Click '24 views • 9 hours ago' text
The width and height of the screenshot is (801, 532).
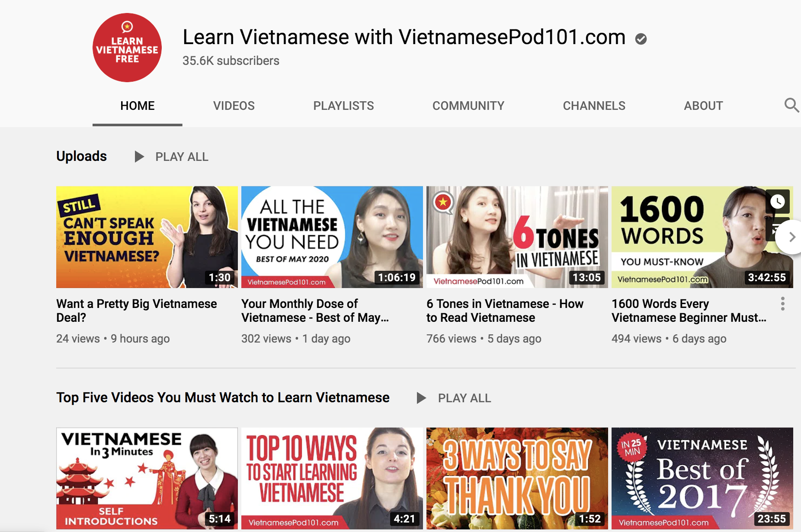(x=113, y=339)
